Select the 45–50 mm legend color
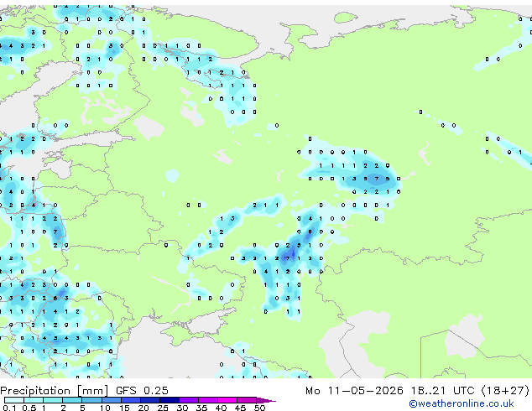This screenshot has width=532, height=411. tap(247, 400)
